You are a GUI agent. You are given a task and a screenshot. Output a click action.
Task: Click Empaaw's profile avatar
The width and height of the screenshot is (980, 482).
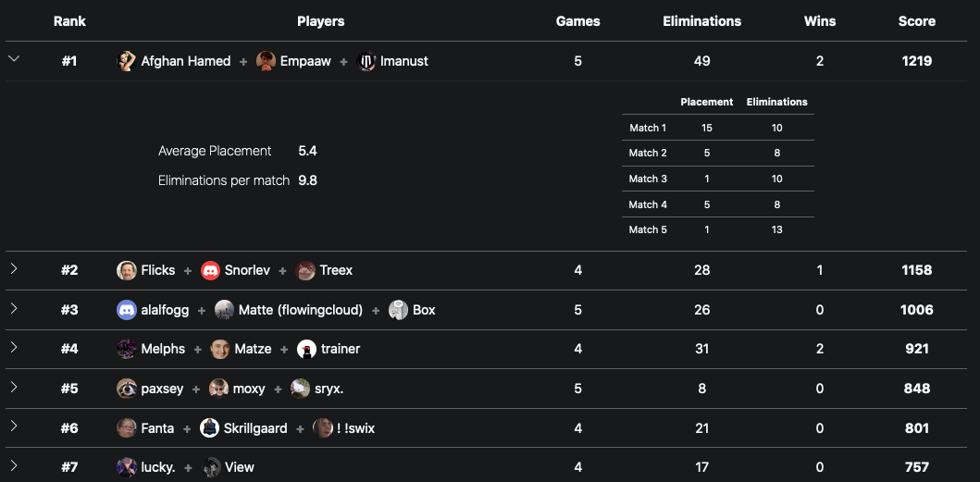pyautogui.click(x=266, y=61)
